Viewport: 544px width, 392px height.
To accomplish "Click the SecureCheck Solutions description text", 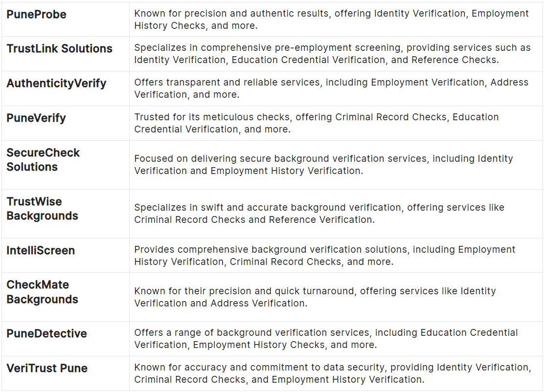I will [323, 165].
